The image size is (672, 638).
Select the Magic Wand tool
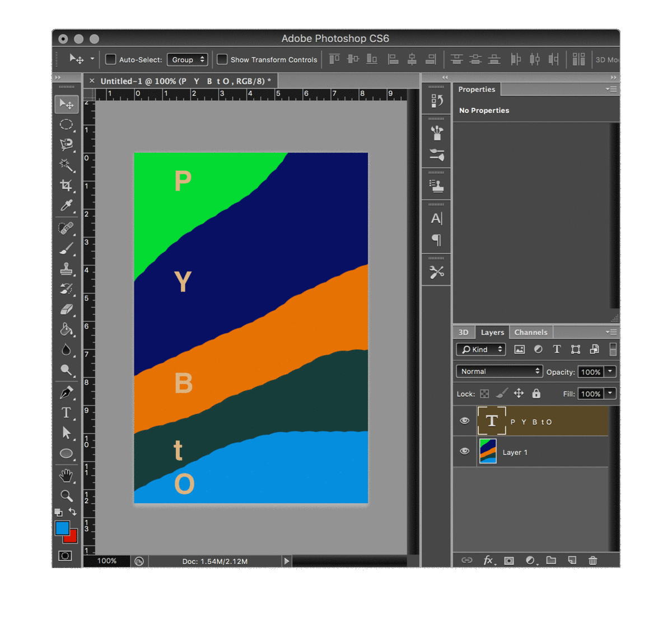pos(67,165)
